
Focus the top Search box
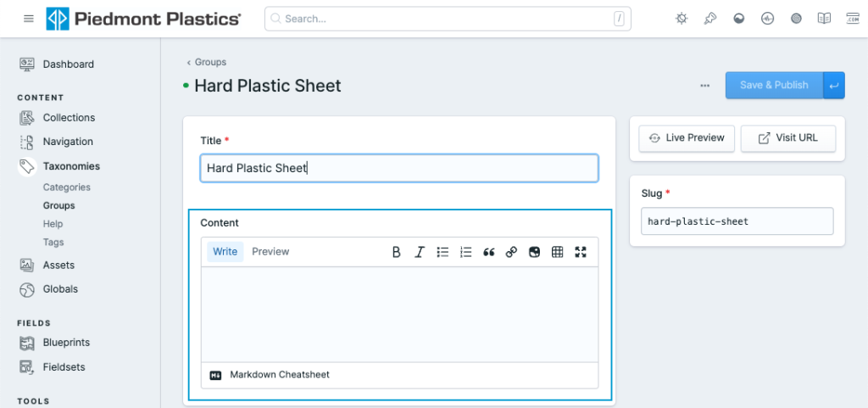[448, 19]
